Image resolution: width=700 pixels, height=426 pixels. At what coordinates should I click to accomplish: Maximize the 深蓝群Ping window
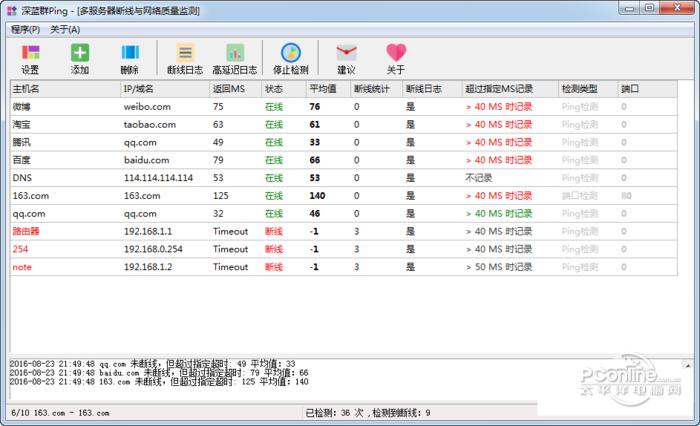[x=650, y=8]
